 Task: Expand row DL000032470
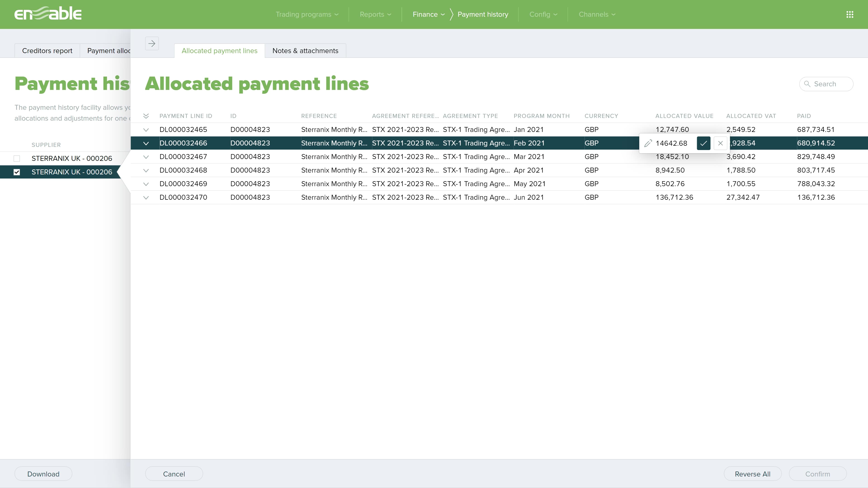(146, 198)
